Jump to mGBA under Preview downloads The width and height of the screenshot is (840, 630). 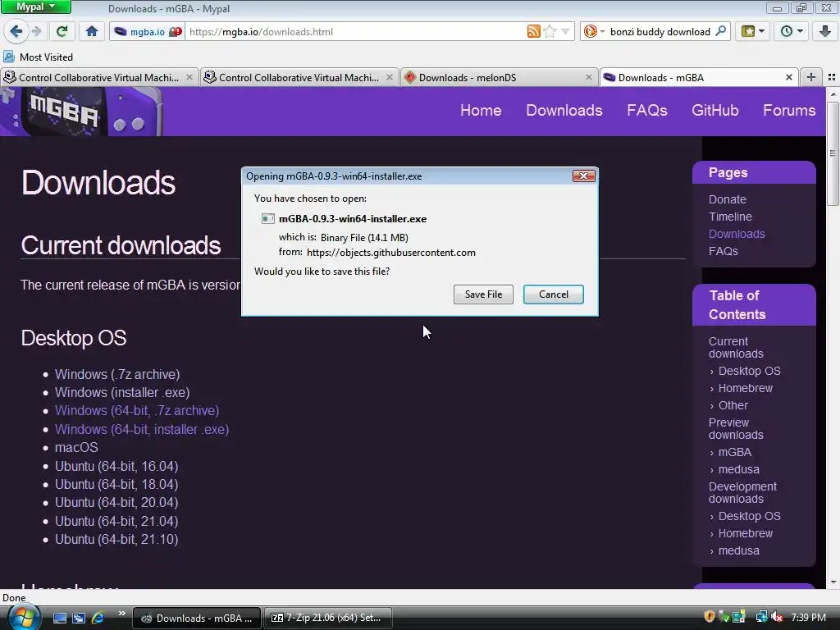click(x=734, y=452)
